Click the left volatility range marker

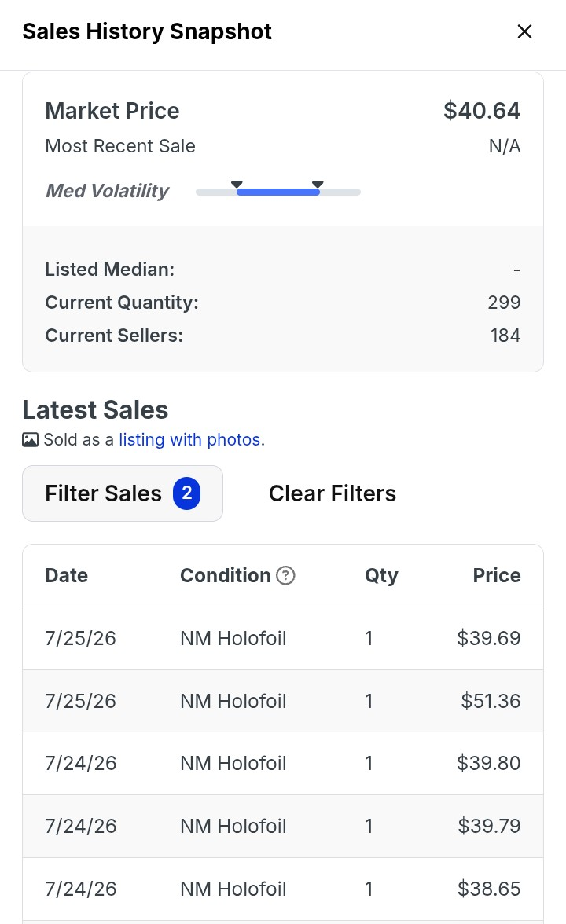(x=237, y=185)
